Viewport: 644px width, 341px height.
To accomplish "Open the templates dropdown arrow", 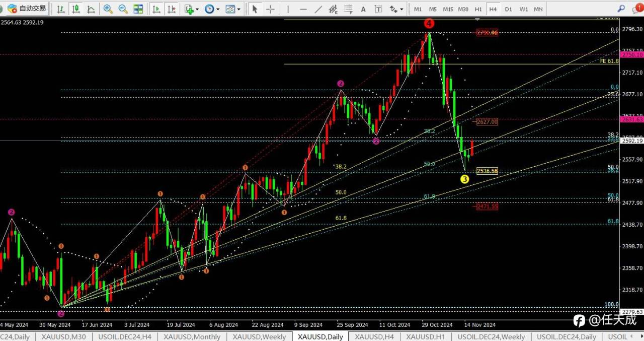I will 238,9.
